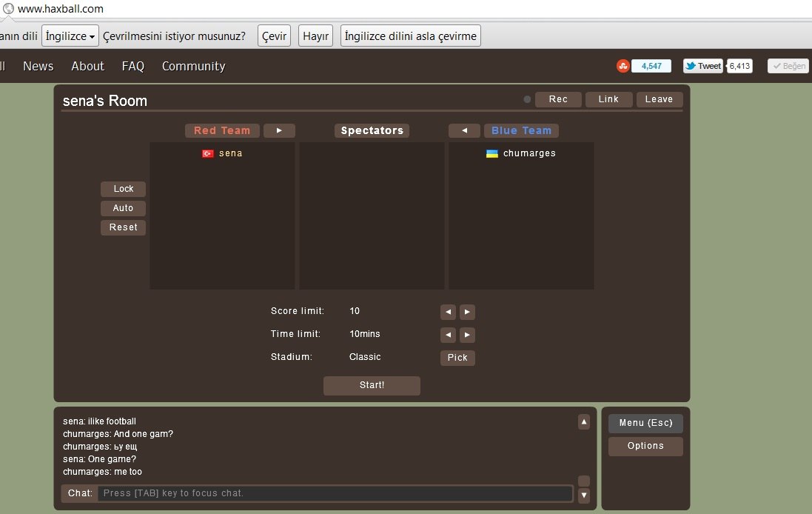Open Options
The height and width of the screenshot is (514, 812).
click(645, 446)
